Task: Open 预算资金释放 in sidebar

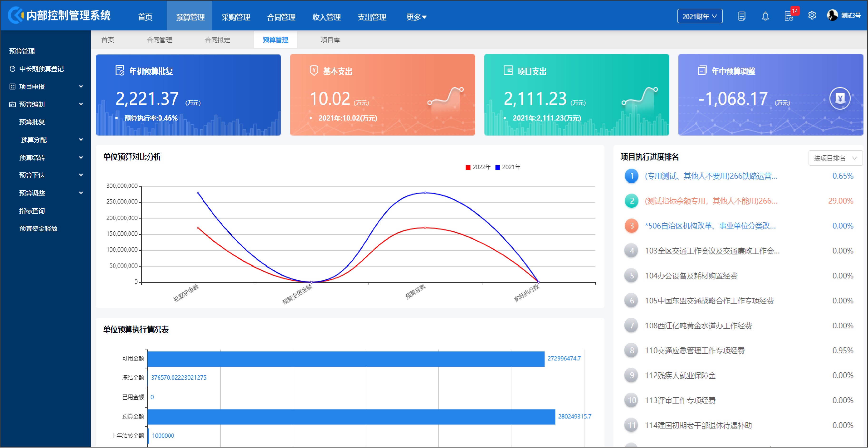Action: click(x=38, y=229)
